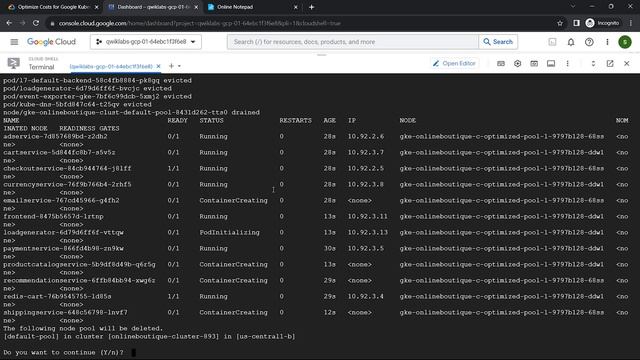640x360 pixels.
Task: Click the redis-cart-76b9545755-ld85s pod name
Action: 57,296
